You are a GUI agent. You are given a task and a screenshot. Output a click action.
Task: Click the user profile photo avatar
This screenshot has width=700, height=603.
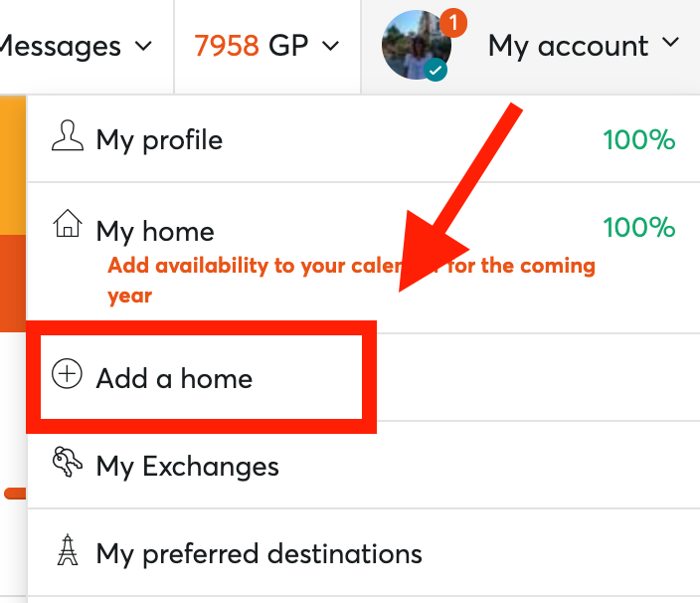point(416,45)
